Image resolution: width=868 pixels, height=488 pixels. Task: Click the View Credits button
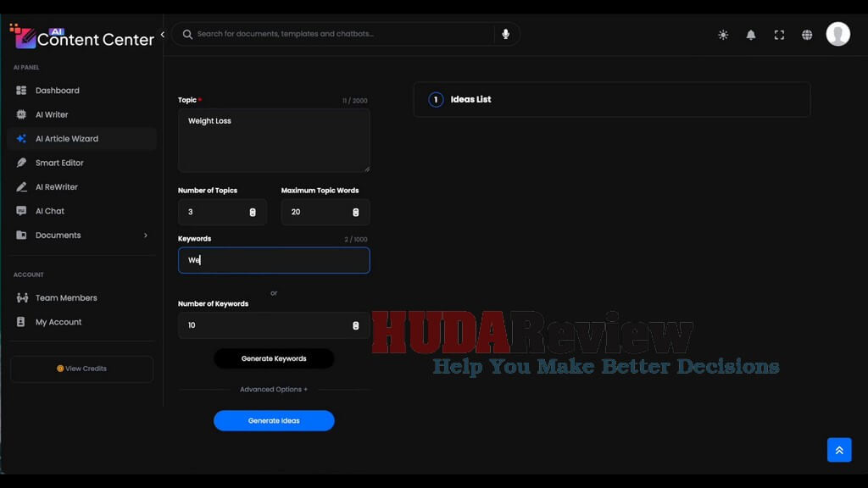(x=81, y=369)
